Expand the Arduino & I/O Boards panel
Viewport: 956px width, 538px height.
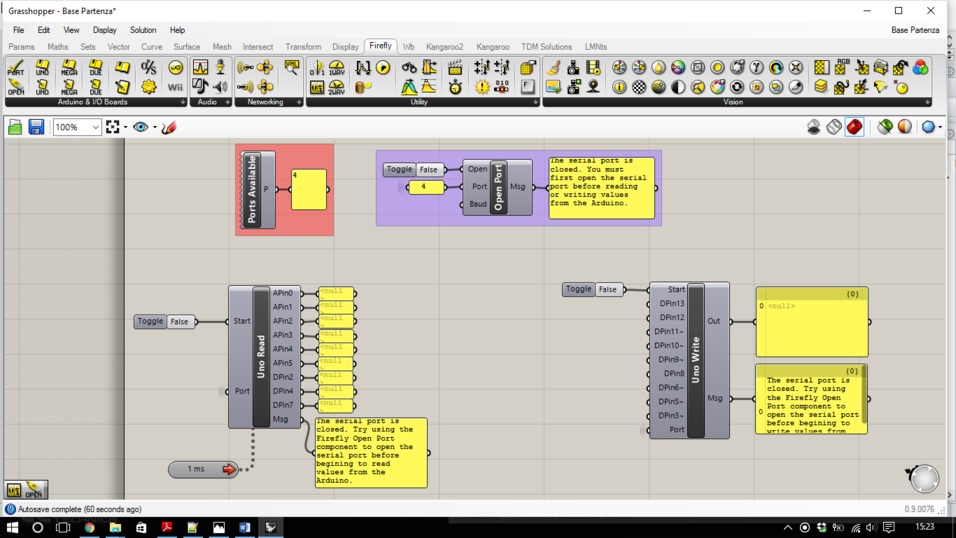click(x=182, y=102)
